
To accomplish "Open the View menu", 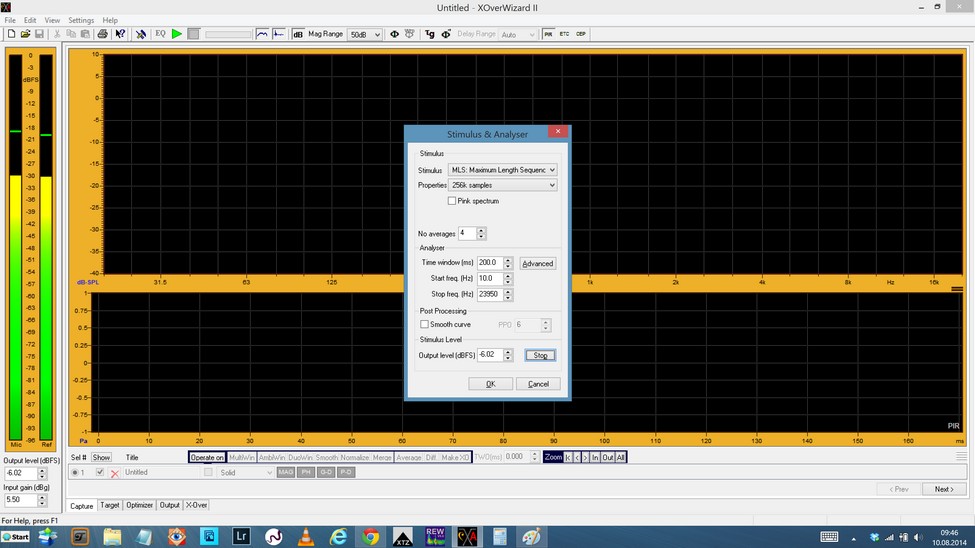I will [x=52, y=20].
